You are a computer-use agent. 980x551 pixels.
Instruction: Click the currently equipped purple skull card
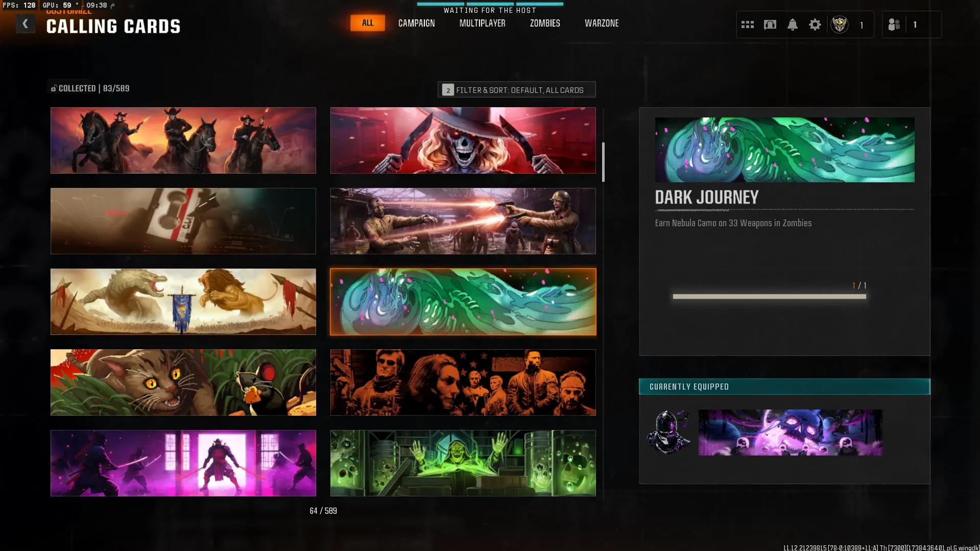(790, 433)
